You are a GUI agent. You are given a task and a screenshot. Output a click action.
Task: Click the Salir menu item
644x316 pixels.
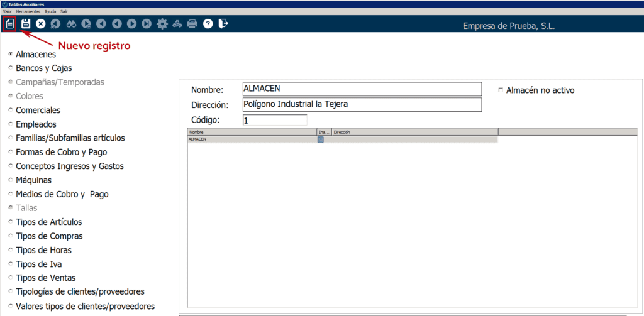click(64, 11)
